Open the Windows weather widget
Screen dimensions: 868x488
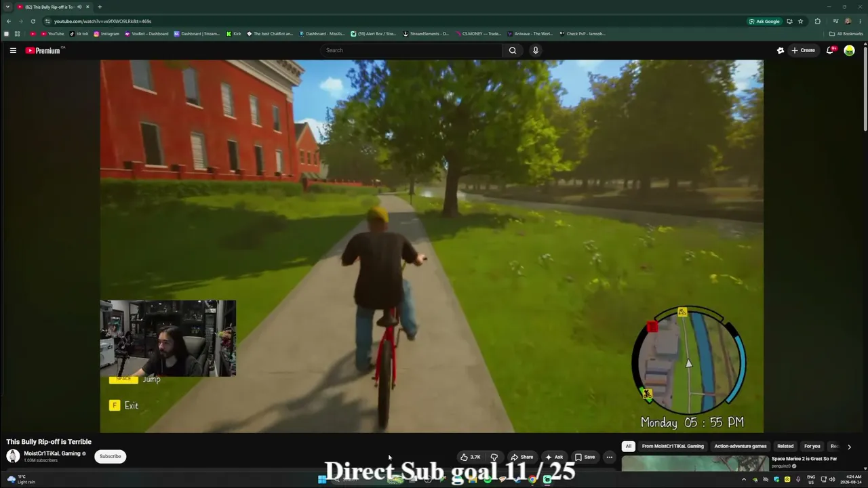point(20,479)
